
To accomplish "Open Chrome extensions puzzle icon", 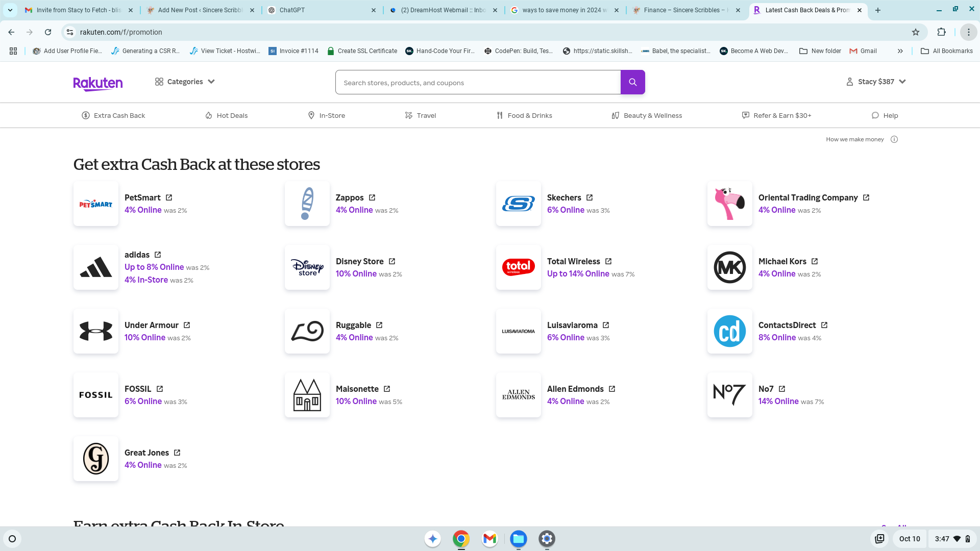I will coord(942,32).
